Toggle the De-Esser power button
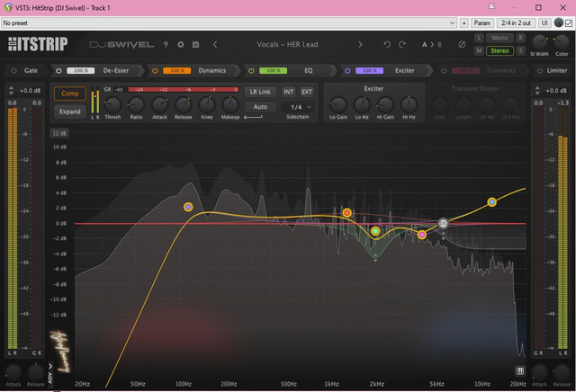576x392 pixels. 58,70
